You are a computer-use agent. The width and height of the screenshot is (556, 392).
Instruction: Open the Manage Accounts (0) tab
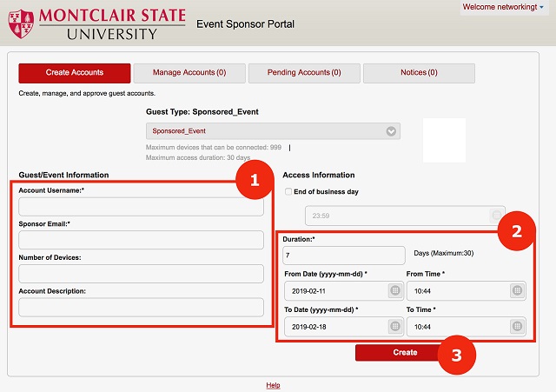pos(189,73)
